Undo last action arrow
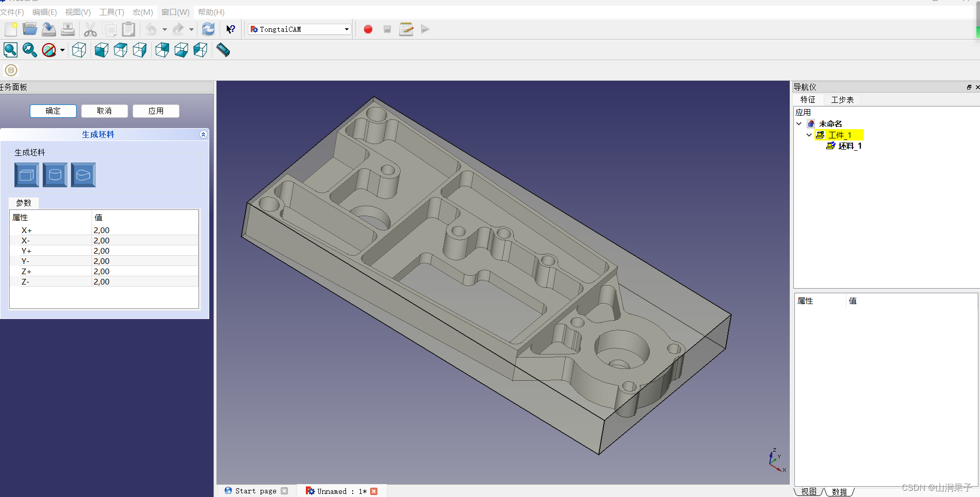The image size is (980, 497). (151, 29)
